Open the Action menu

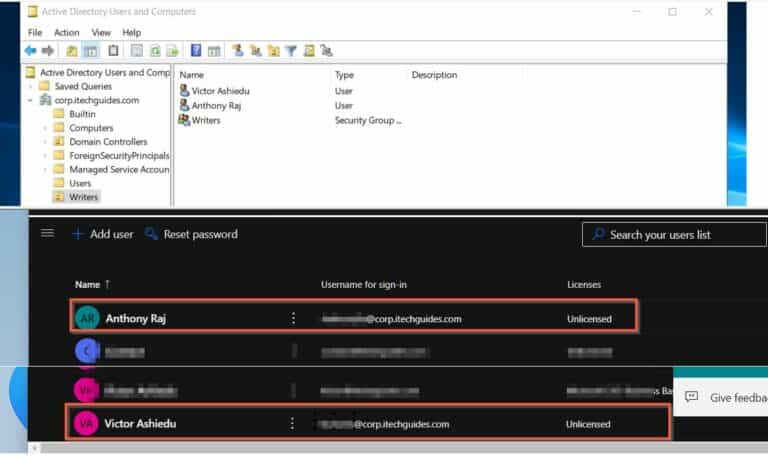pos(67,32)
